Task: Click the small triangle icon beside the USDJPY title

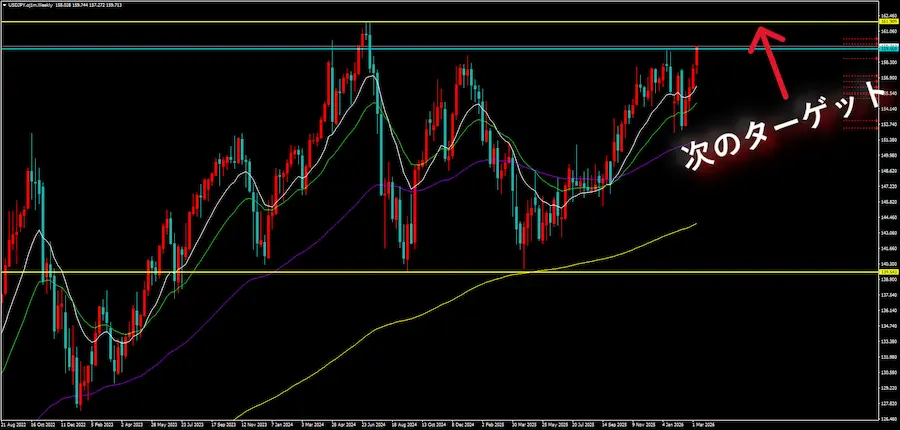Action: (4, 5)
